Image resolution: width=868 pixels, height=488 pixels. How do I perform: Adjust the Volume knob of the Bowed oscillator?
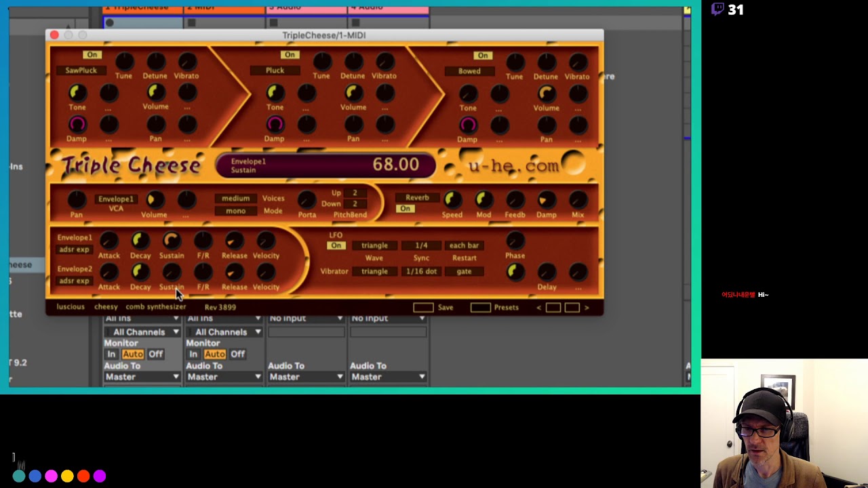(546, 93)
